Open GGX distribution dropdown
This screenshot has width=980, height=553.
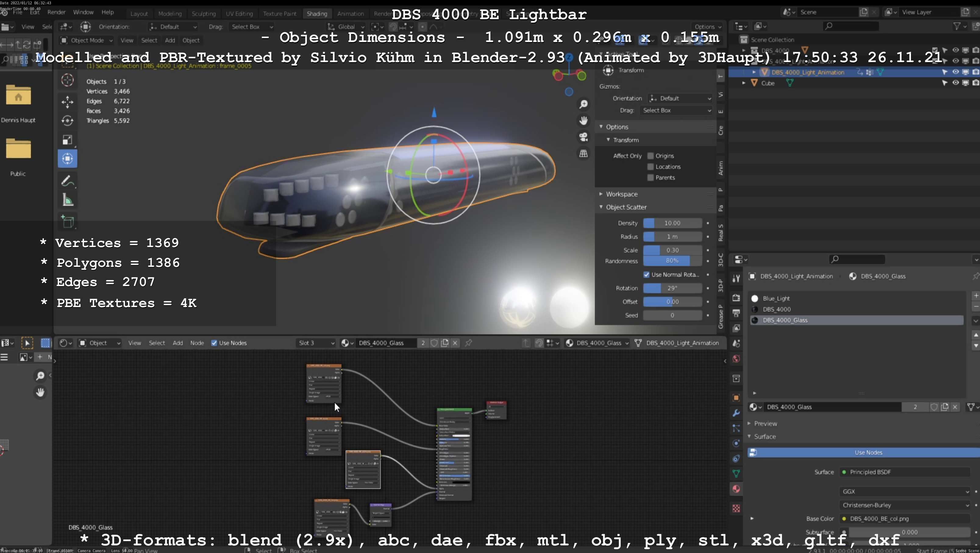click(x=905, y=492)
